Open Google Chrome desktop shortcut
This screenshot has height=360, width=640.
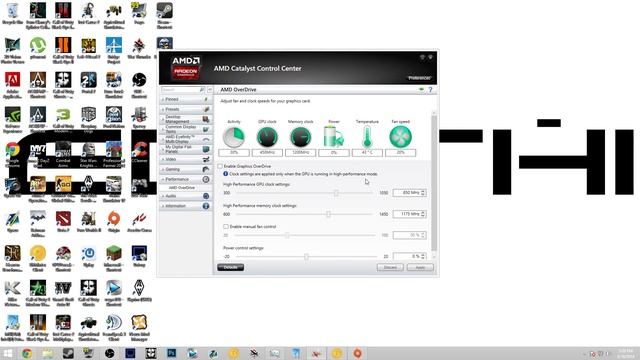pyautogui.click(x=13, y=154)
